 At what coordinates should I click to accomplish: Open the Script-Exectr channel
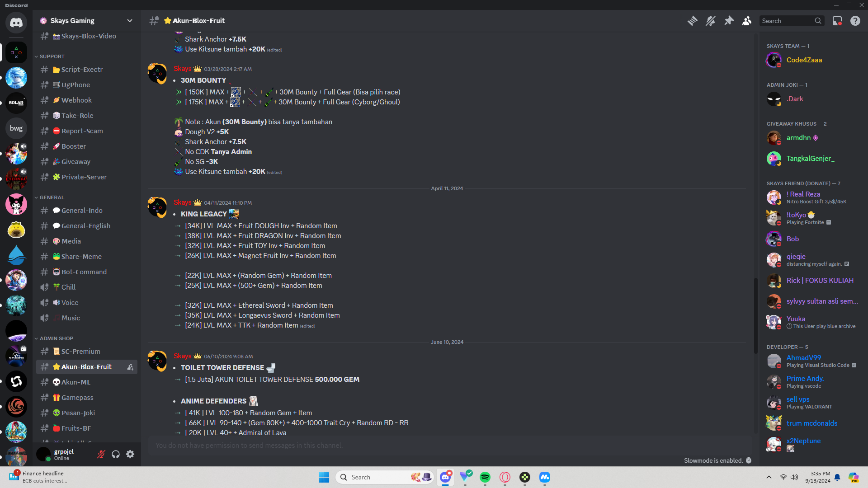[87, 70]
